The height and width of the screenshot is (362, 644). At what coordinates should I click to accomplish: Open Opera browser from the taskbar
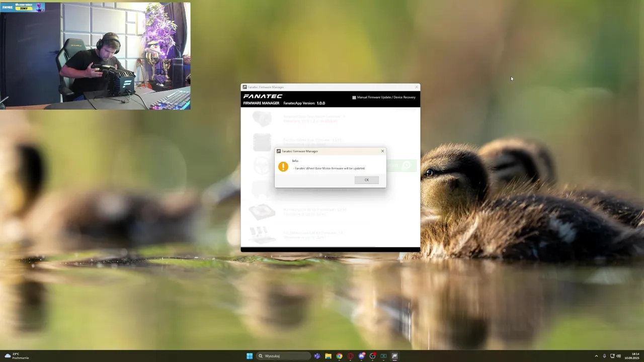coord(350,356)
